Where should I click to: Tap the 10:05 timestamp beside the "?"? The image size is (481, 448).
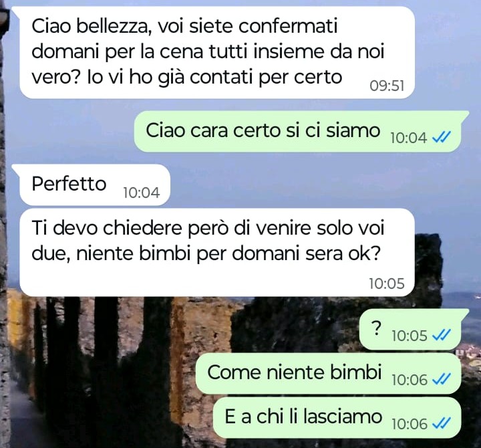tap(410, 336)
